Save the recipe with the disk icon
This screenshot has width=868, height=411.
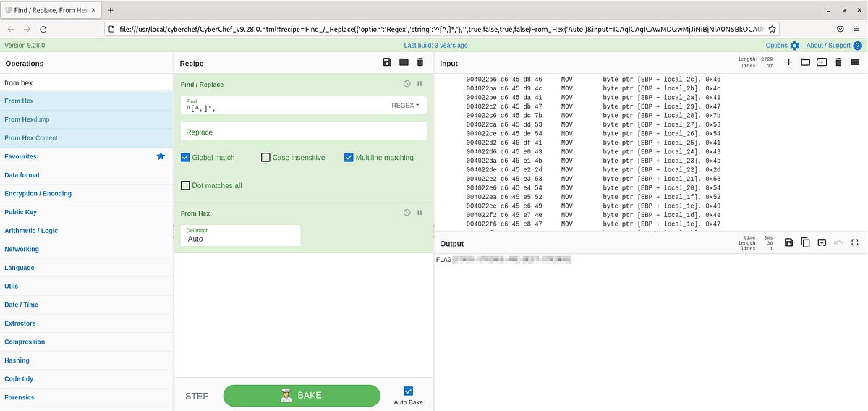[x=387, y=63]
